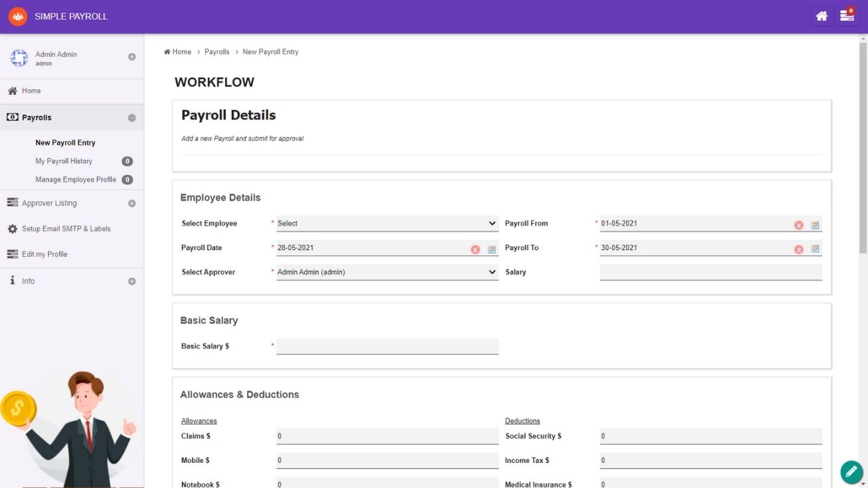Click the Basic Salary $ input field
This screenshot has width=868, height=488.
[x=387, y=346]
